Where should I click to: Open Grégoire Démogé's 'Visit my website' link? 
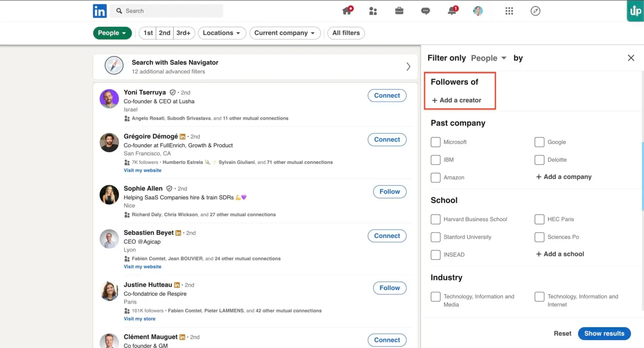143,171
